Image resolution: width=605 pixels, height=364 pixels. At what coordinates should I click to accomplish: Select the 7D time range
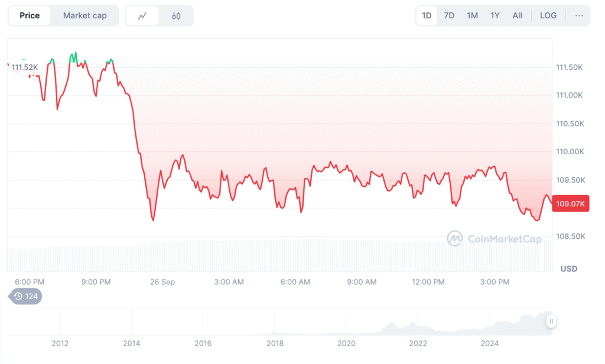click(449, 16)
